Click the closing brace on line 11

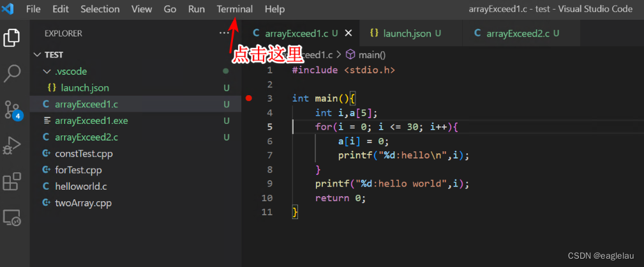[294, 212]
